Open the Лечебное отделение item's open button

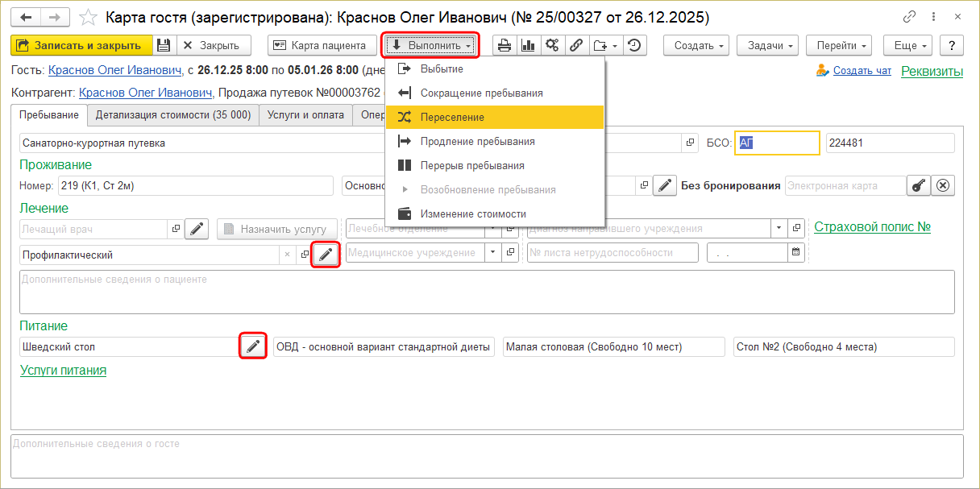point(510,229)
